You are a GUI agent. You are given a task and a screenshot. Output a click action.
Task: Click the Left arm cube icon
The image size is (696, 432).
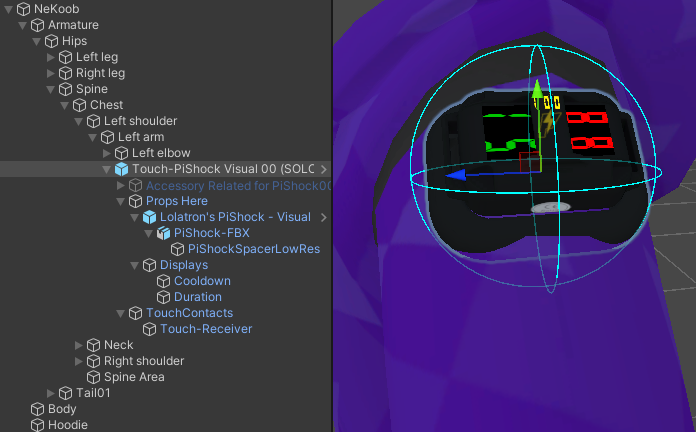(x=107, y=137)
